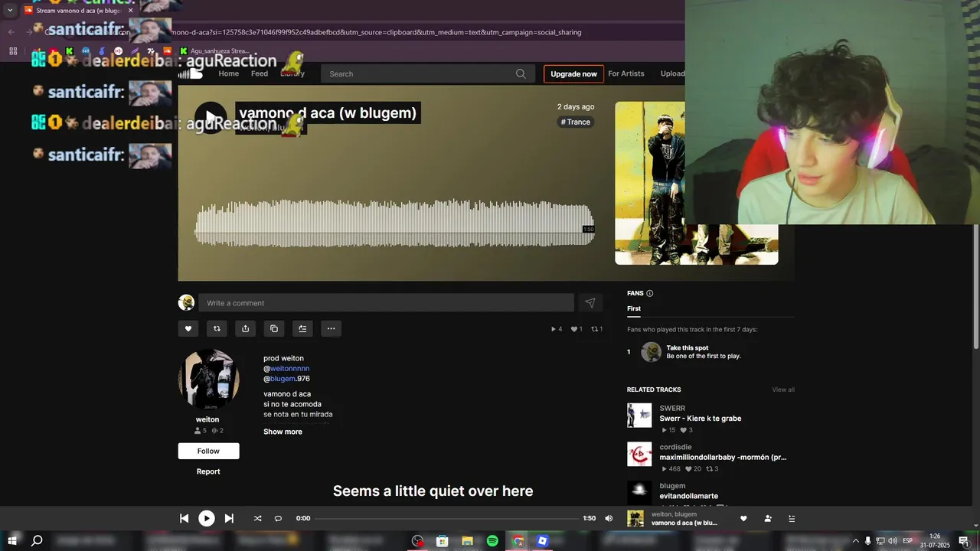This screenshot has width=980, height=551.
Task: Skip to previous track in player bar
Action: click(x=184, y=518)
